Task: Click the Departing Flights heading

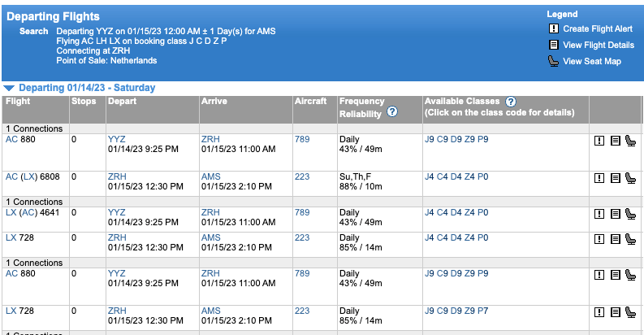Action: [53, 16]
